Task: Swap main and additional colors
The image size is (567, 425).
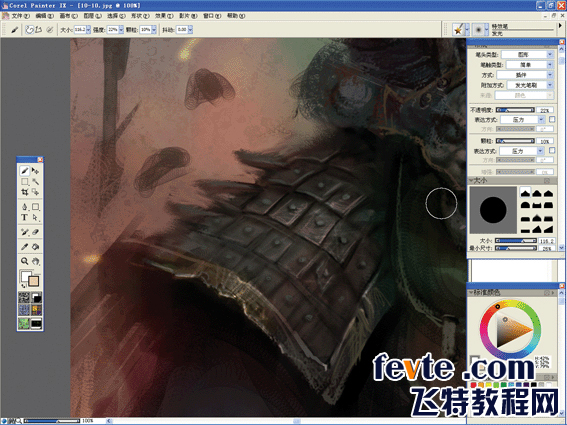Action: [22, 286]
